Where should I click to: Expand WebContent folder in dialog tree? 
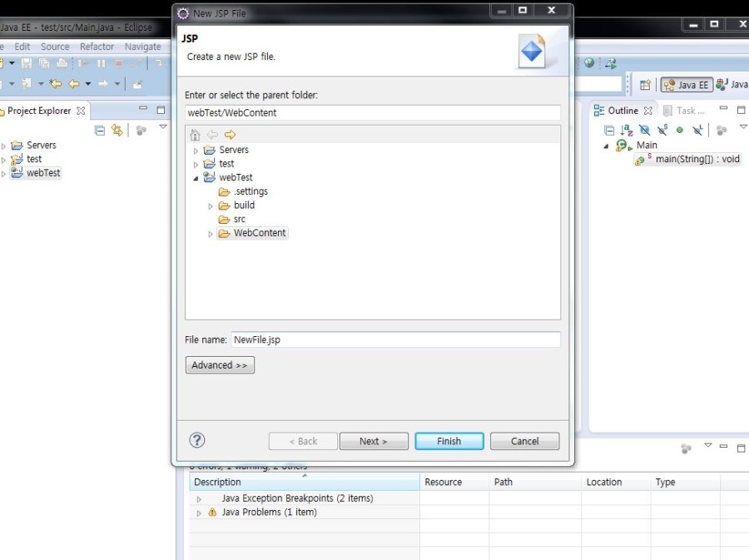[211, 234]
